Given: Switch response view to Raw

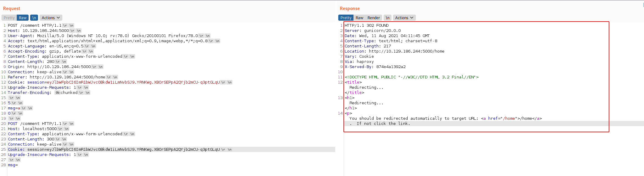Looking at the screenshot, I should pyautogui.click(x=359, y=18).
